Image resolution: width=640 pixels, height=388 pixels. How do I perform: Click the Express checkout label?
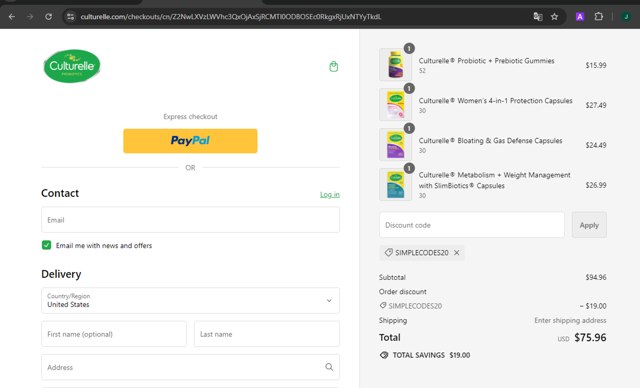(x=190, y=117)
